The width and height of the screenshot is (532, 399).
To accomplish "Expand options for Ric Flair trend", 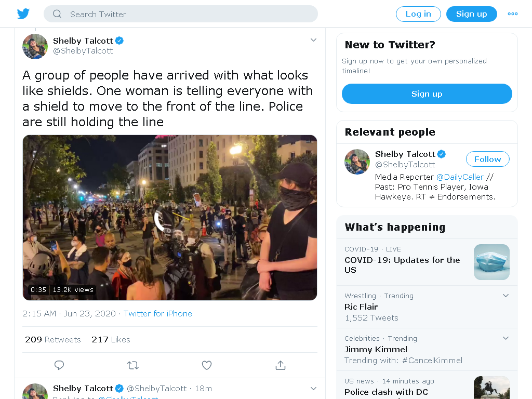I will [506, 296].
